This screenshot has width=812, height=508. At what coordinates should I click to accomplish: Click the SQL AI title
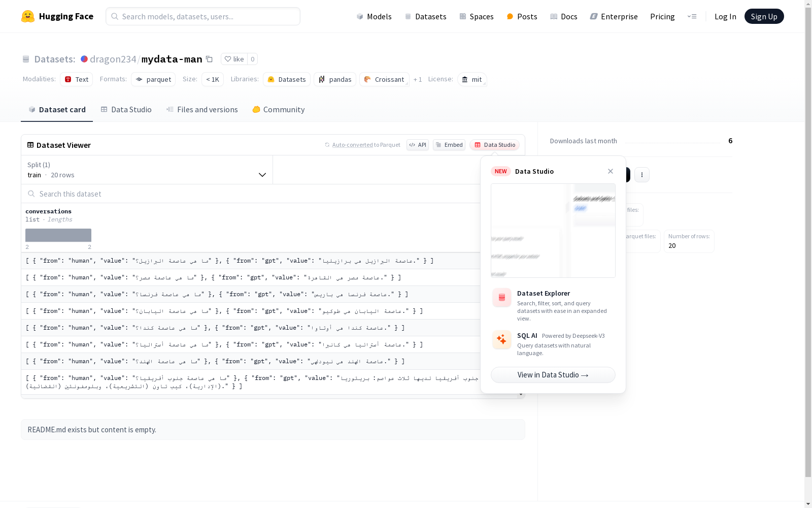(x=527, y=336)
